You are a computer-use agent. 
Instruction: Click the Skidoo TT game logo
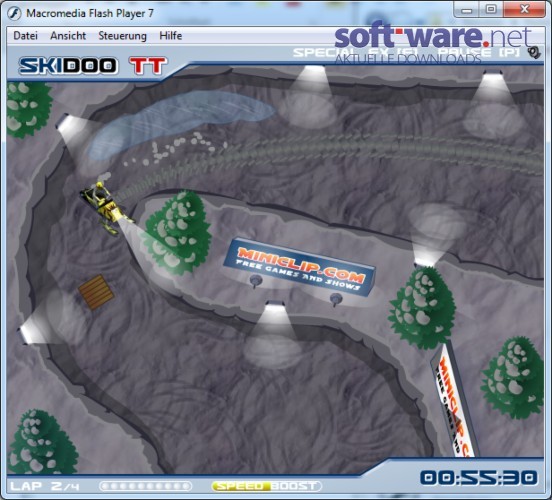click(93, 66)
